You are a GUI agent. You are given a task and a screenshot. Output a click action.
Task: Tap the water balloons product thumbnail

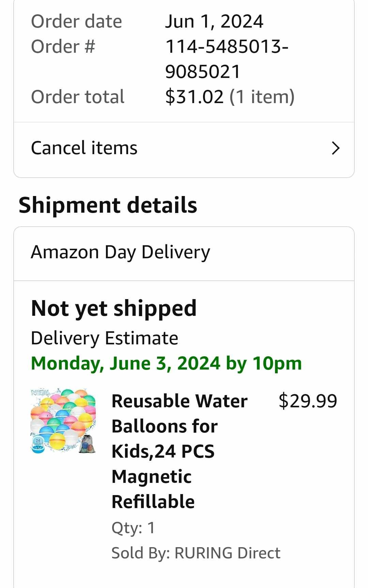tap(63, 421)
